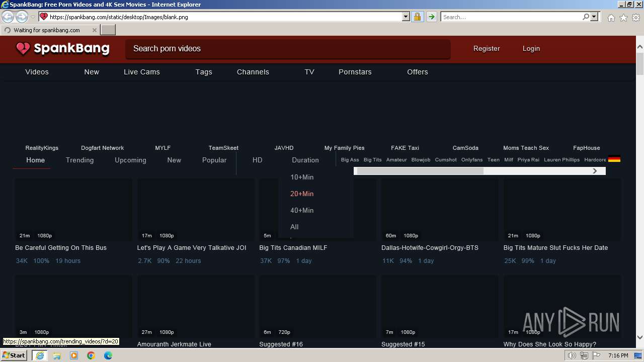This screenshot has height=362, width=644.
Task: Click the browser Forward arrow button
Action: tap(22, 17)
